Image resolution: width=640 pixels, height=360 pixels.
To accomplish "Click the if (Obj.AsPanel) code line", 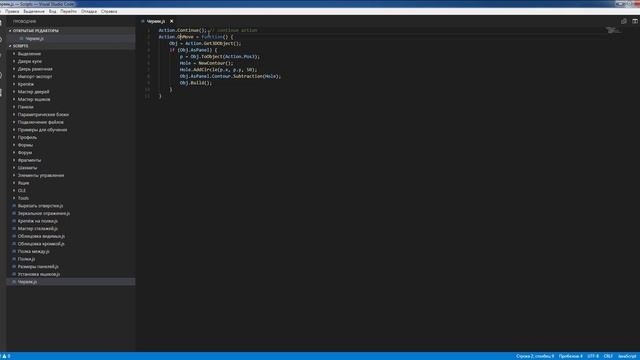I will click(193, 50).
